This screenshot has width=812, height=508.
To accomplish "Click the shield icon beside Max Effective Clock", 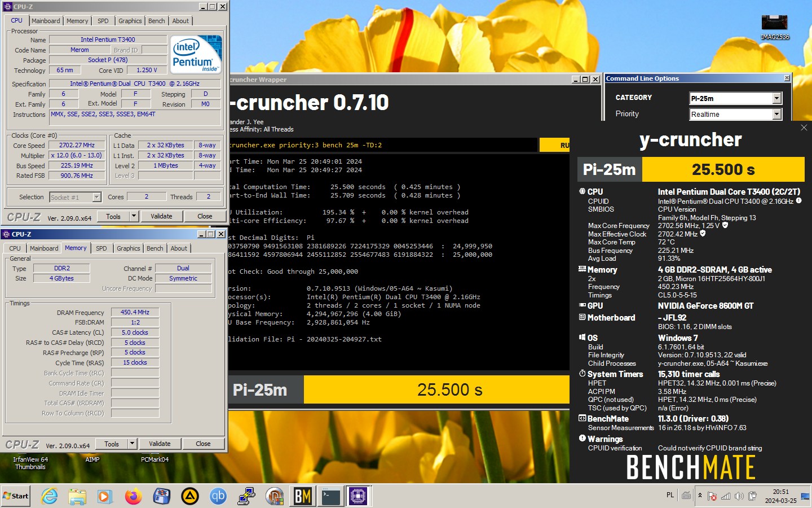I will [x=703, y=233].
